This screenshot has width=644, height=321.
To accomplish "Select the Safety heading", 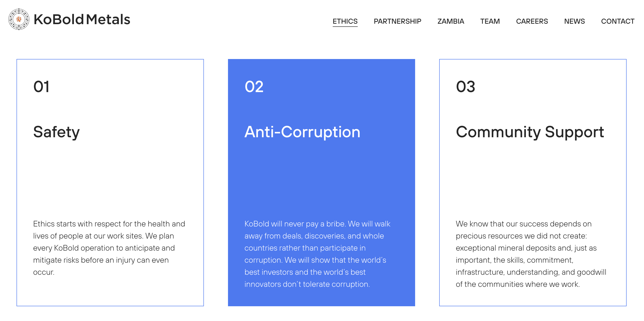I will coord(56,132).
